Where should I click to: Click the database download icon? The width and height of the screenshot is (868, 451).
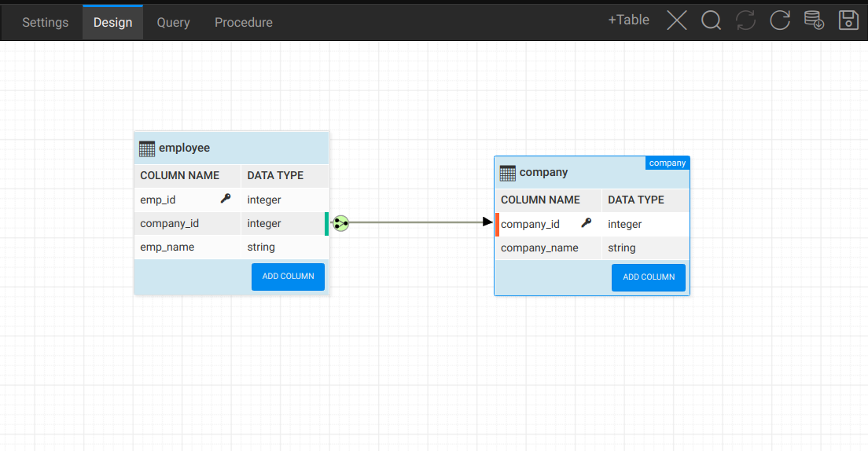(814, 20)
